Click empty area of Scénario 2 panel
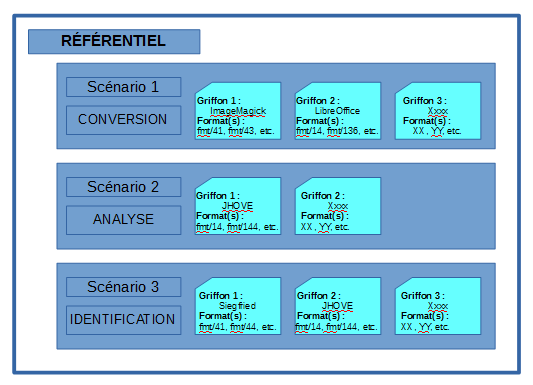533x385 pixels. point(438,206)
